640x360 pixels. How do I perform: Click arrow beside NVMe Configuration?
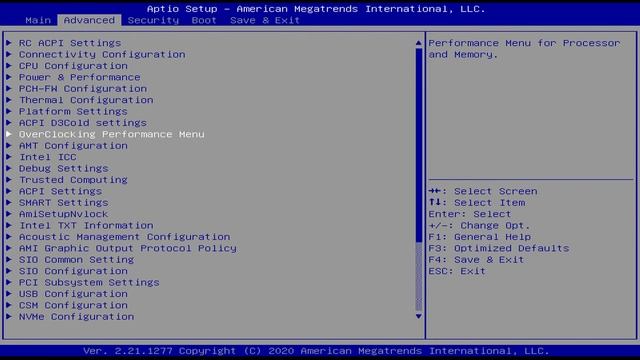pos(9,316)
